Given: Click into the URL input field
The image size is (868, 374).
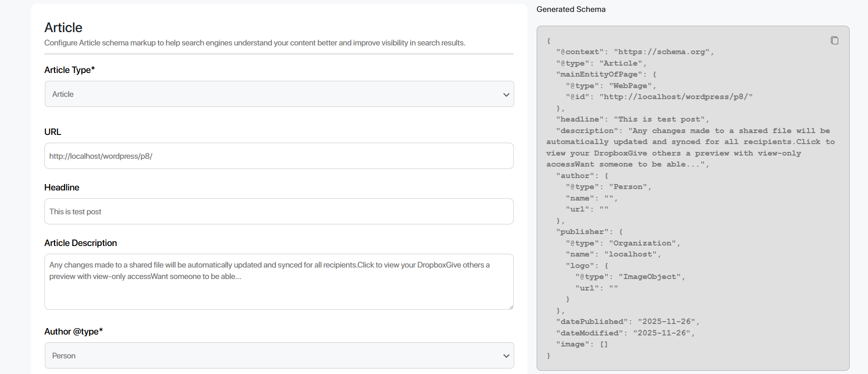Looking at the screenshot, I should pos(279,156).
